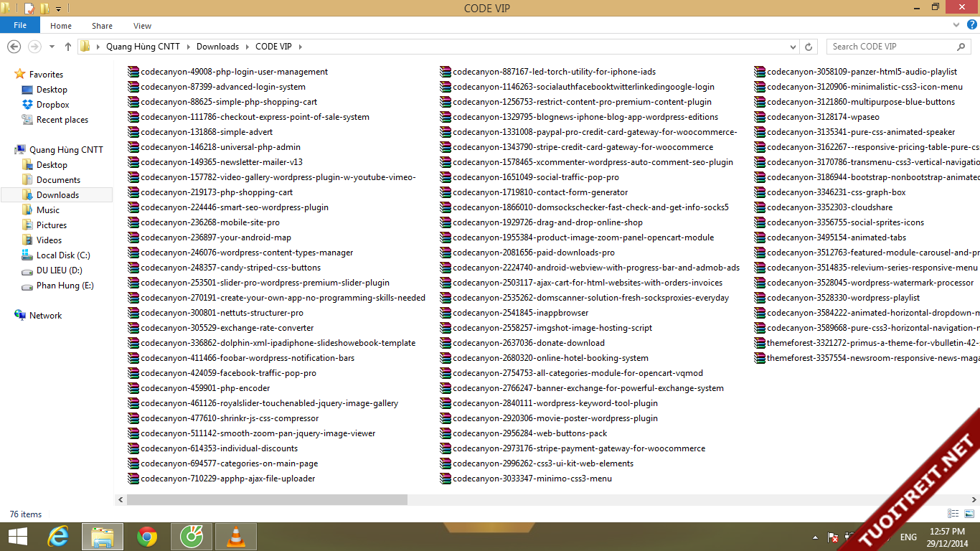Select Downloads in the navigation pane
Screen dimensions: 980x551
coord(57,194)
